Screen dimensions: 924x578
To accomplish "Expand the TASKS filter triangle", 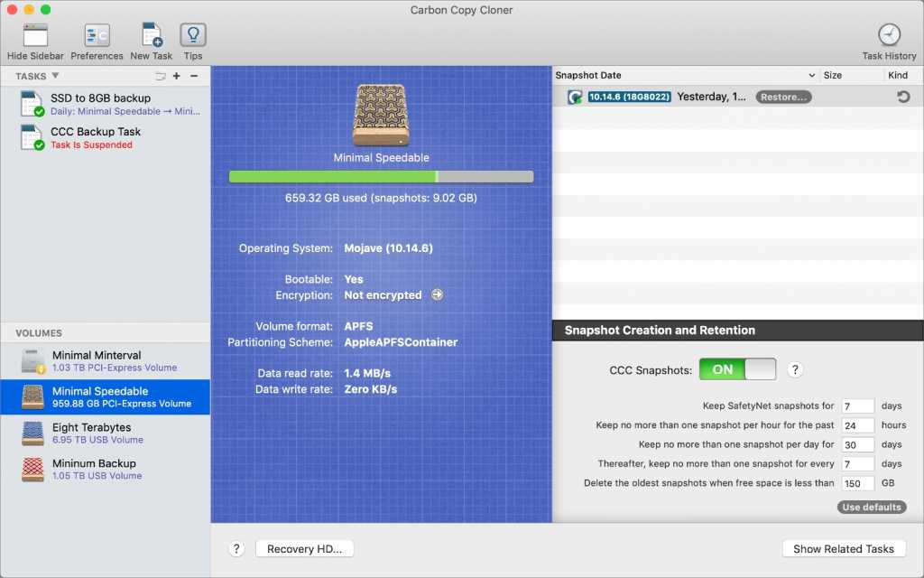I will 55,76.
